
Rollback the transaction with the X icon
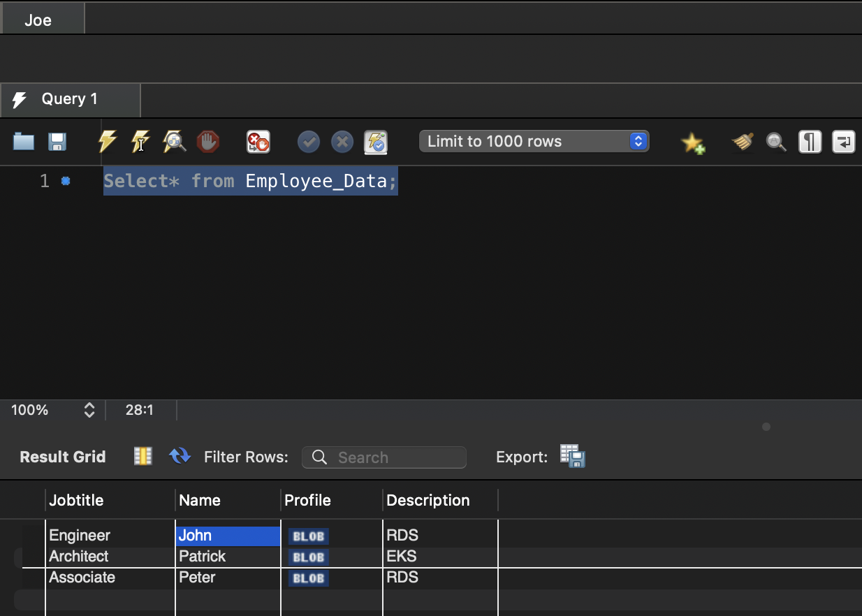point(342,141)
